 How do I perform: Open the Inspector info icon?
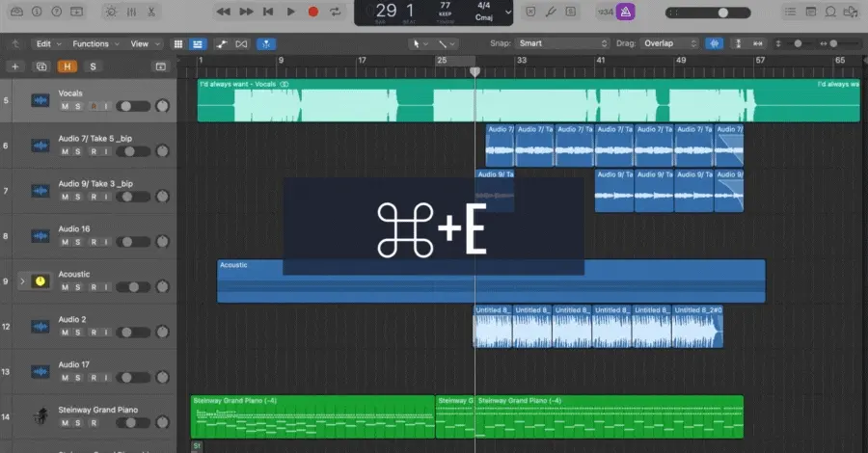[x=37, y=12]
